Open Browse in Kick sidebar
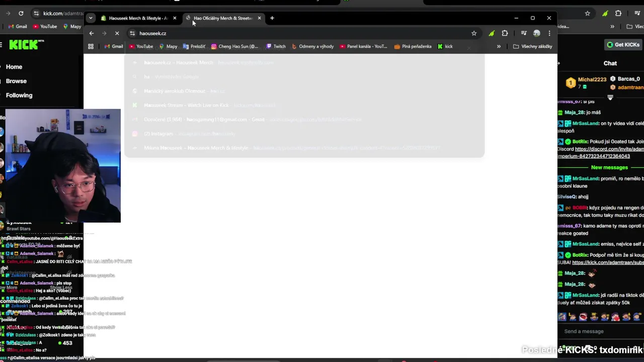 coord(16,81)
